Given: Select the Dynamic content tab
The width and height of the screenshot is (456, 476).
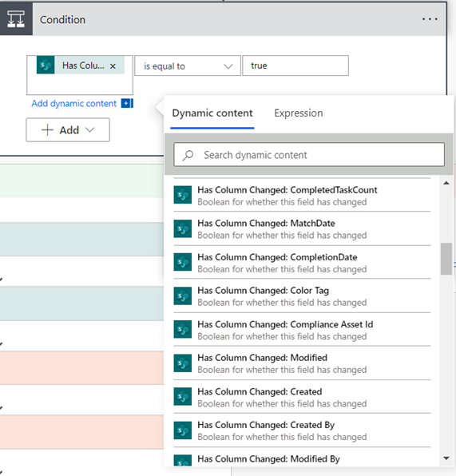Looking at the screenshot, I should (x=212, y=113).
